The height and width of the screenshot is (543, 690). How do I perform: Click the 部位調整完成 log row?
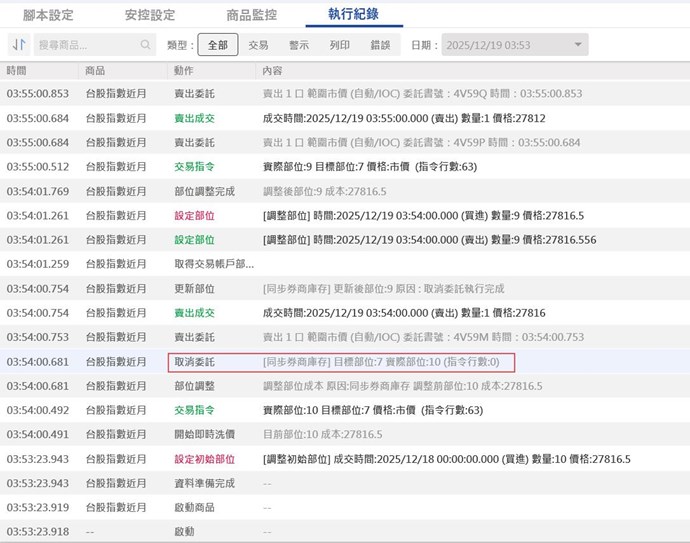click(205, 191)
